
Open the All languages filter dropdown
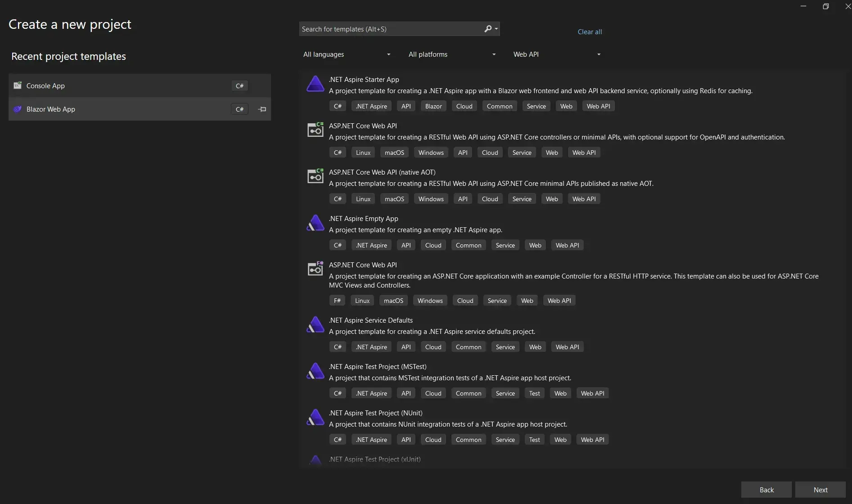click(347, 54)
